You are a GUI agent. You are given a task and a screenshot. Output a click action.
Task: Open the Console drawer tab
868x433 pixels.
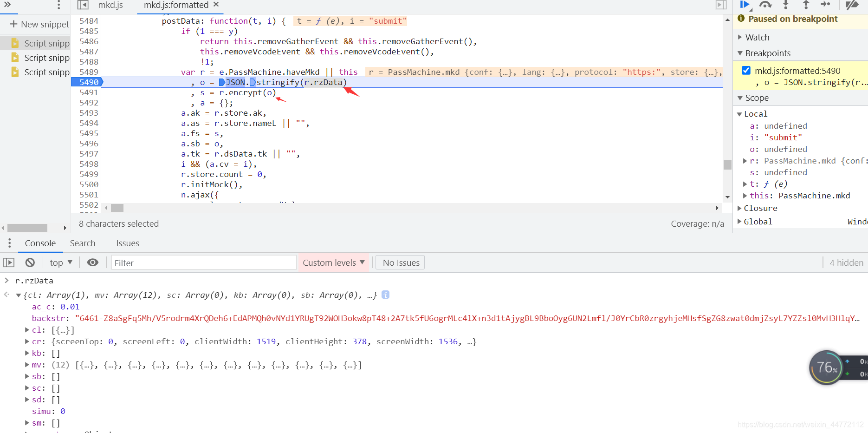point(40,243)
